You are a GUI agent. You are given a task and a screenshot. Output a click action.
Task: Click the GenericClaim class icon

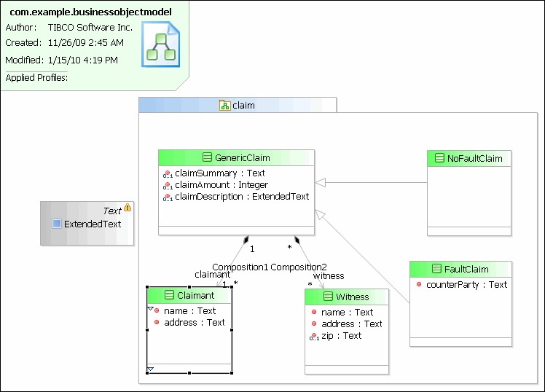click(x=207, y=157)
